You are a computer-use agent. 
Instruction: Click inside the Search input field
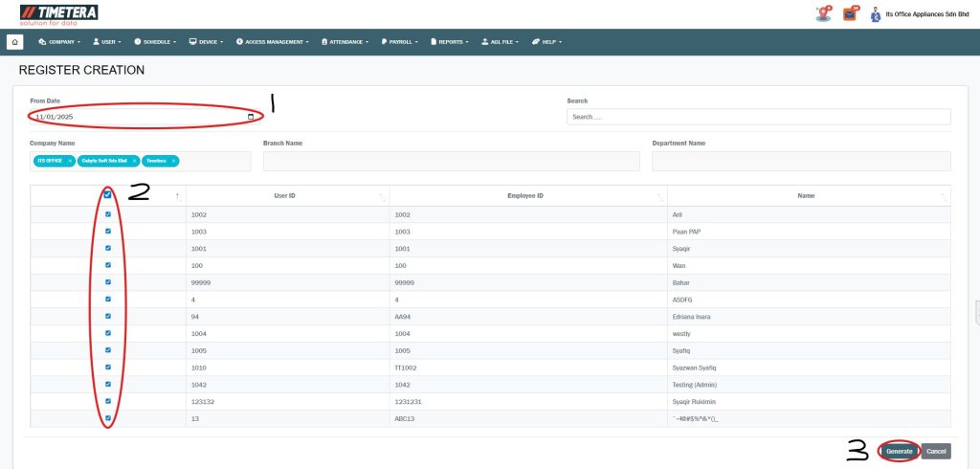point(758,117)
